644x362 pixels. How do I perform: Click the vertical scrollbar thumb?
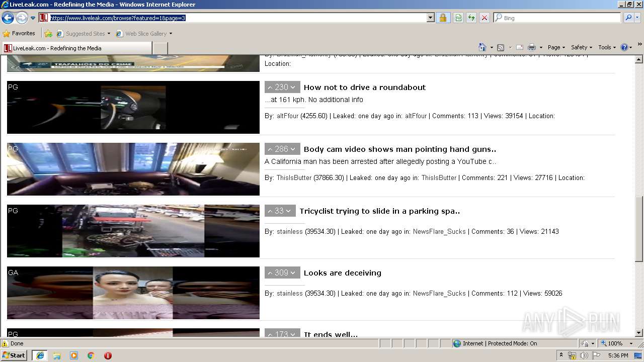pyautogui.click(x=639, y=229)
